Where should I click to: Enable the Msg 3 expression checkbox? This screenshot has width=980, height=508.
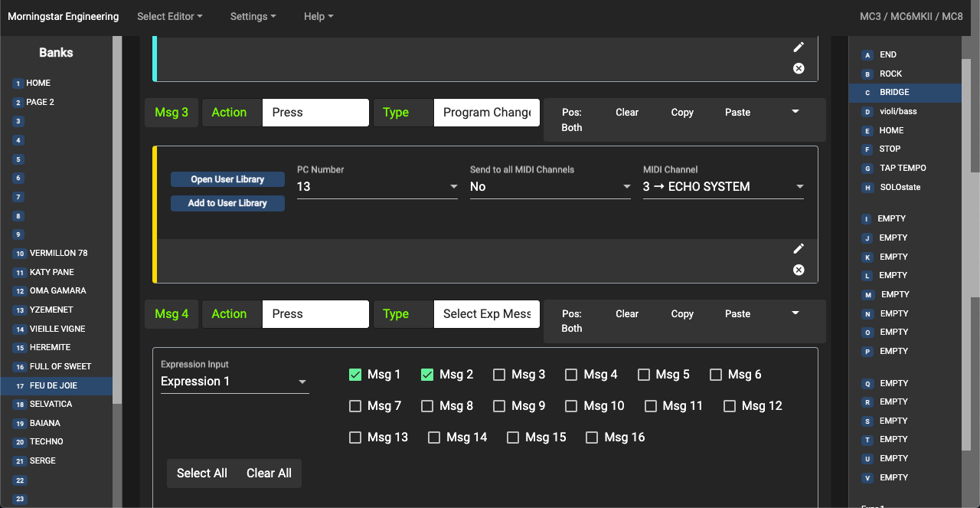click(x=499, y=375)
